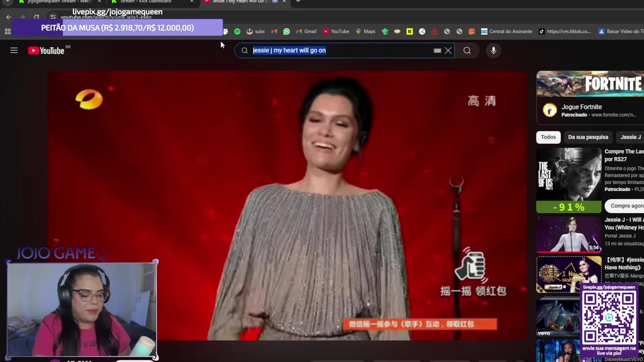644x362 pixels.
Task: Open the green puzzle-piece bookmark icon
Action: 385,31
